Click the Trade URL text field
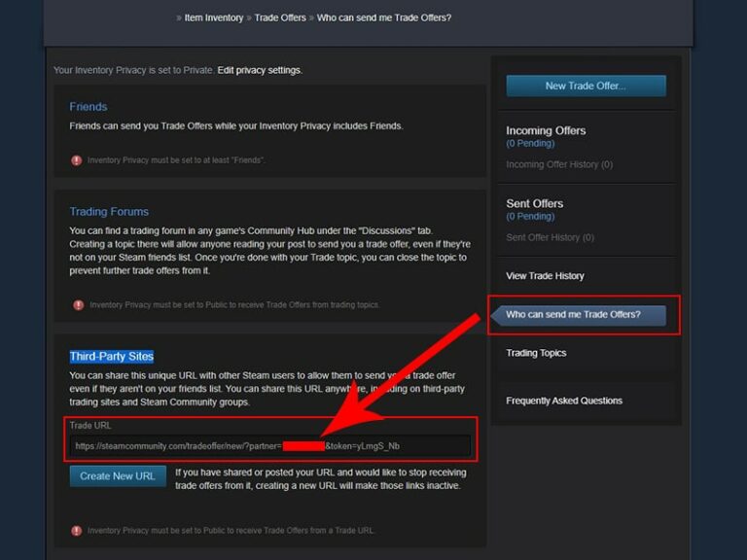747x560 pixels. (x=269, y=446)
